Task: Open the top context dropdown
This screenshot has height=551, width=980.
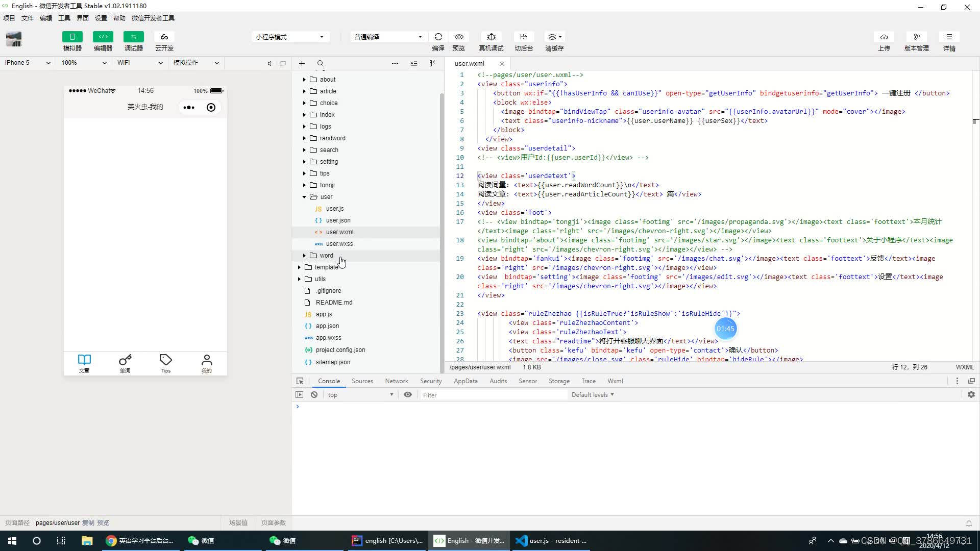Action: click(360, 395)
